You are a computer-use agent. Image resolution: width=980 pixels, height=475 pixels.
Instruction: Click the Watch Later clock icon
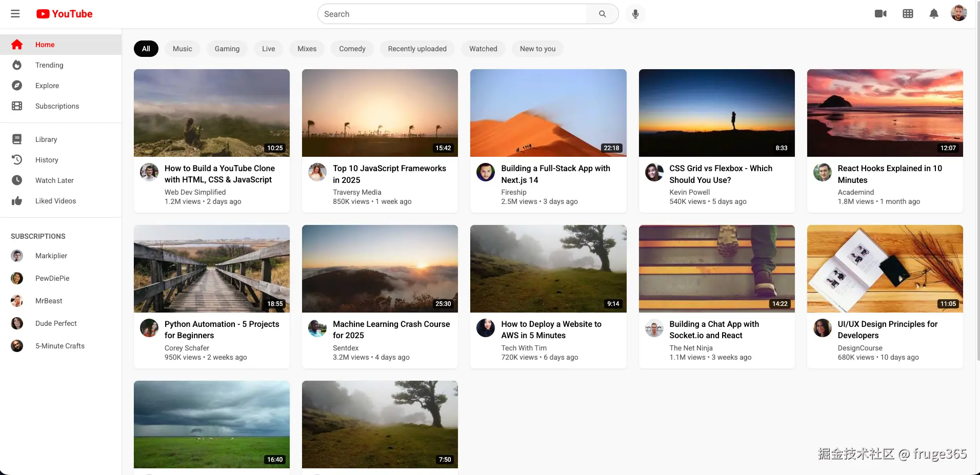[17, 180]
